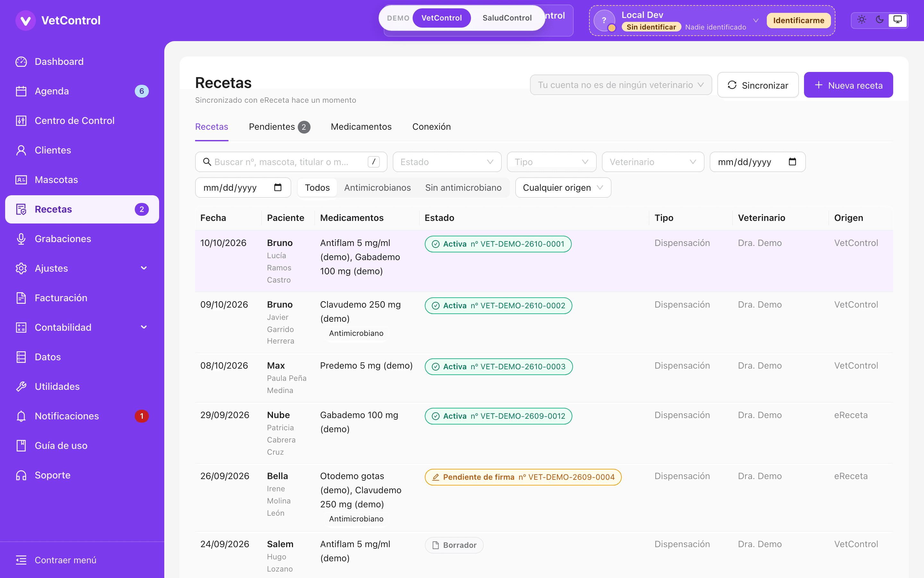924x578 pixels.
Task: Open the Mascotas ID card icon
Action: pos(21,180)
